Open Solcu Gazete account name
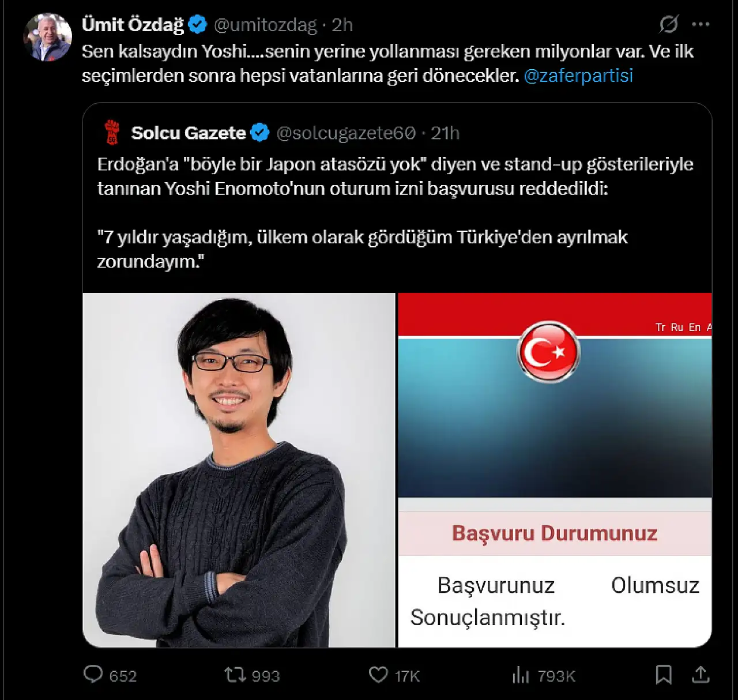This screenshot has height=700, width=738. (x=189, y=133)
